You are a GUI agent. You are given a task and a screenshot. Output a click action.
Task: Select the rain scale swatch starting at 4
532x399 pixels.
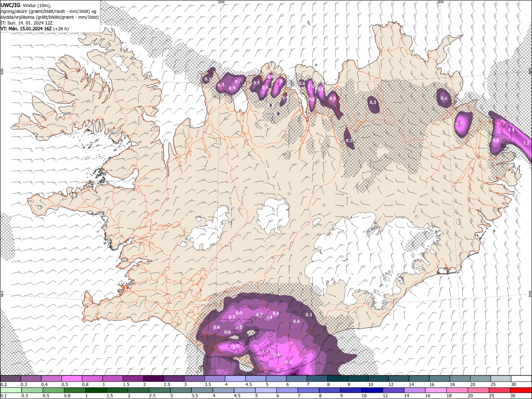[224, 390]
